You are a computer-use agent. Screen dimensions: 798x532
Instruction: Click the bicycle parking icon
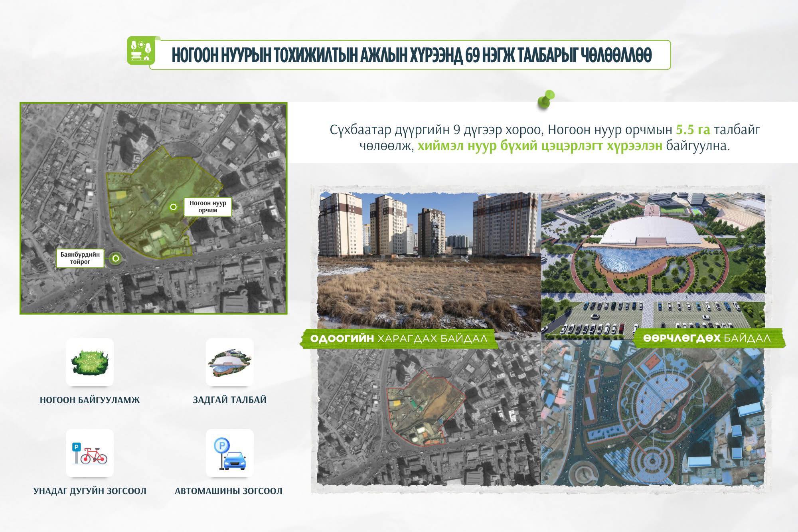click(x=90, y=453)
